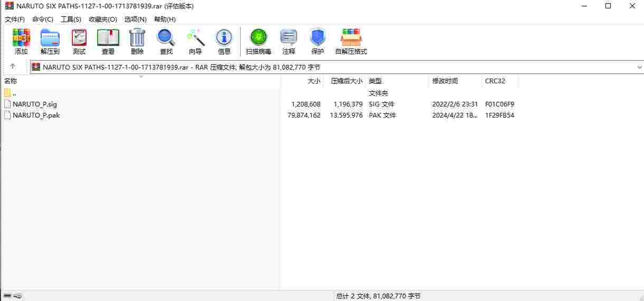
Task: Select the NARUTO_P.pak file name
Action: click(36, 115)
